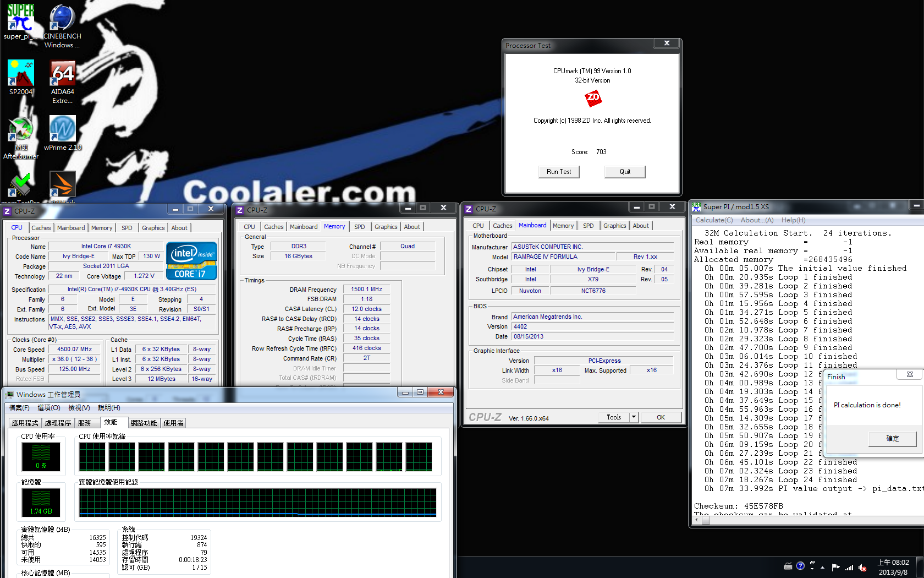The width and height of the screenshot is (924, 578).
Task: Click the 1.74 GB memory meter
Action: 41,502
